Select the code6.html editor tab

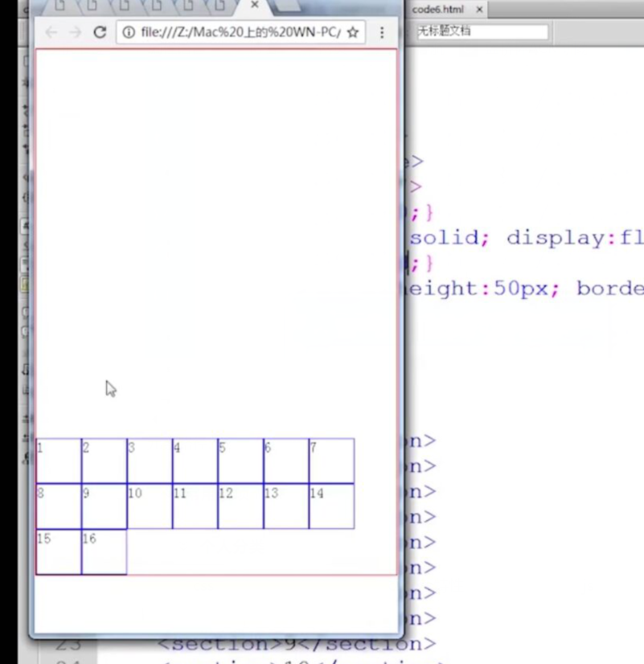pos(437,10)
